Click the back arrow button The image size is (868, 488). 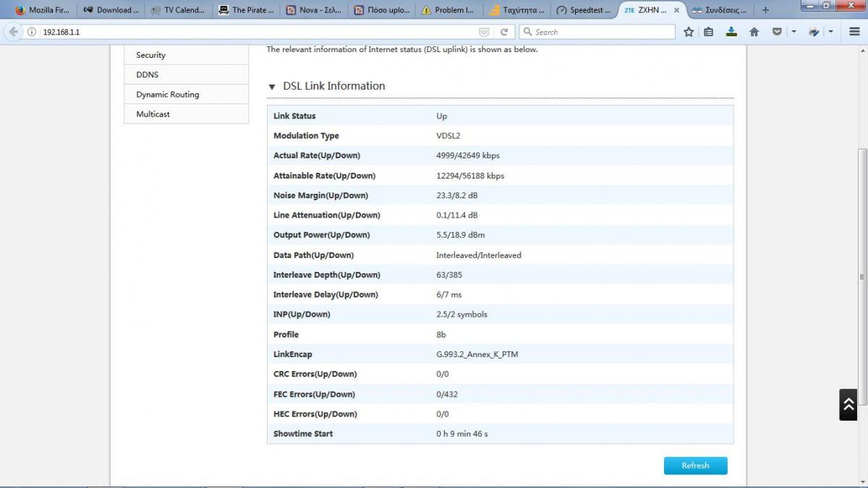13,32
